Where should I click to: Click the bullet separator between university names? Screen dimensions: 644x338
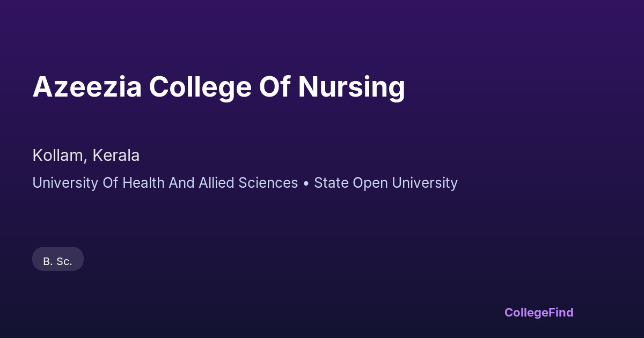click(x=306, y=183)
